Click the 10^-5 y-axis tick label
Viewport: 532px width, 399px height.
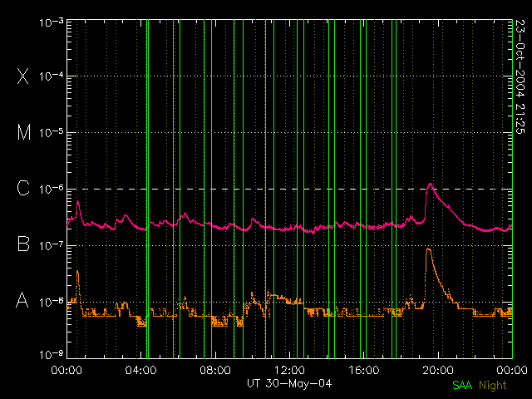[x=52, y=133]
